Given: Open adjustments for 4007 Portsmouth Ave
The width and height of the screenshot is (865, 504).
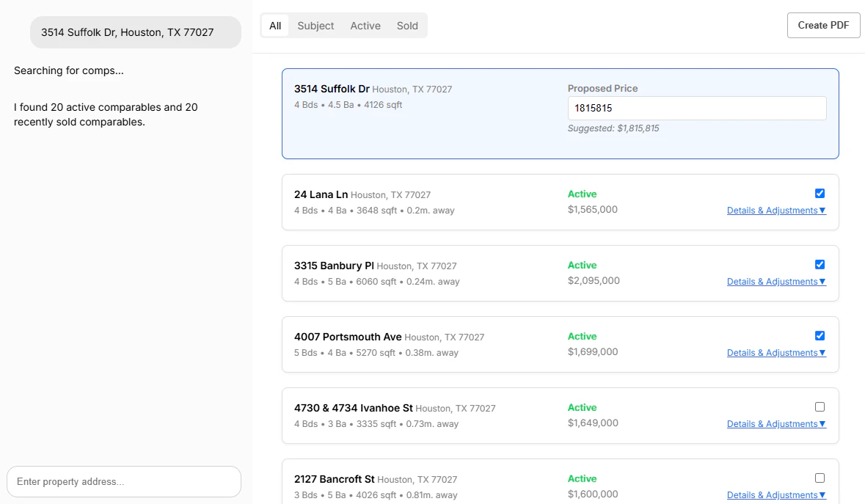Looking at the screenshot, I should pos(775,352).
